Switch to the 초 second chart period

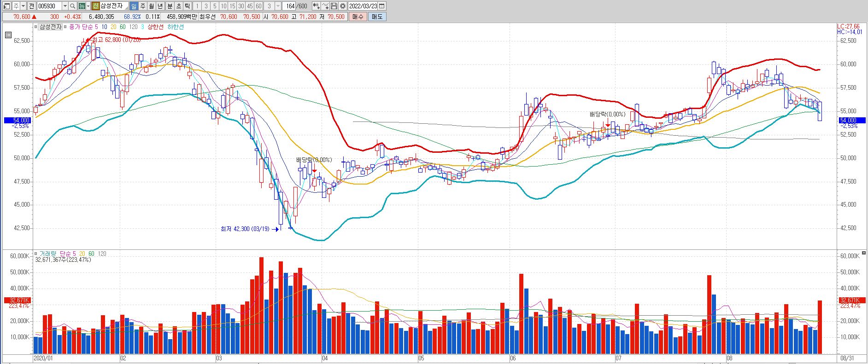[x=178, y=6]
